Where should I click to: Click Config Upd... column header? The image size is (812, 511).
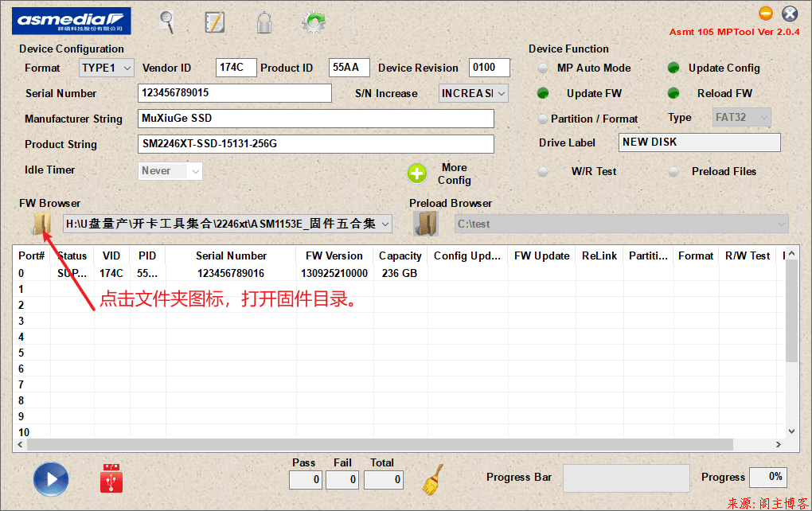[467, 255]
